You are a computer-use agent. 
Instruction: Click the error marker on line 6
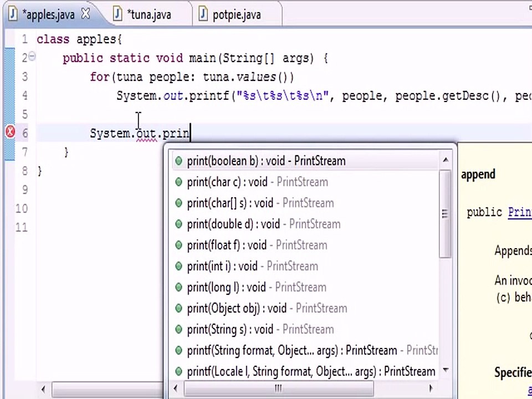tap(10, 132)
